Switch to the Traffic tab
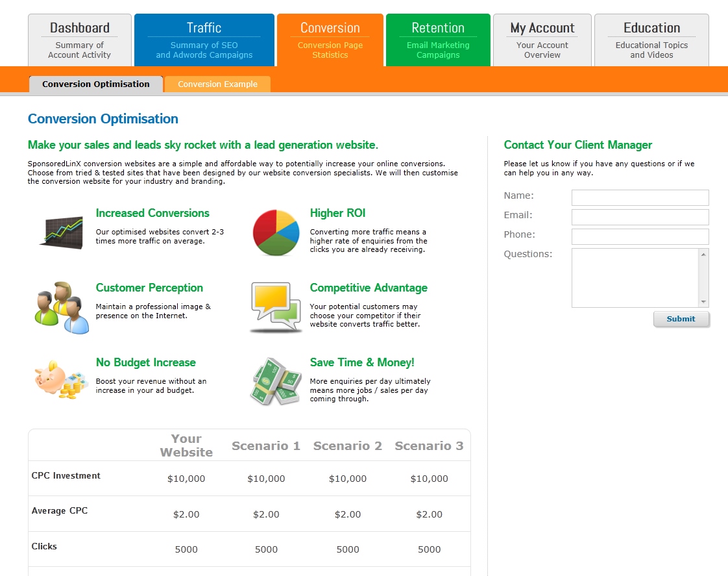This screenshot has height=576, width=728. [204, 39]
